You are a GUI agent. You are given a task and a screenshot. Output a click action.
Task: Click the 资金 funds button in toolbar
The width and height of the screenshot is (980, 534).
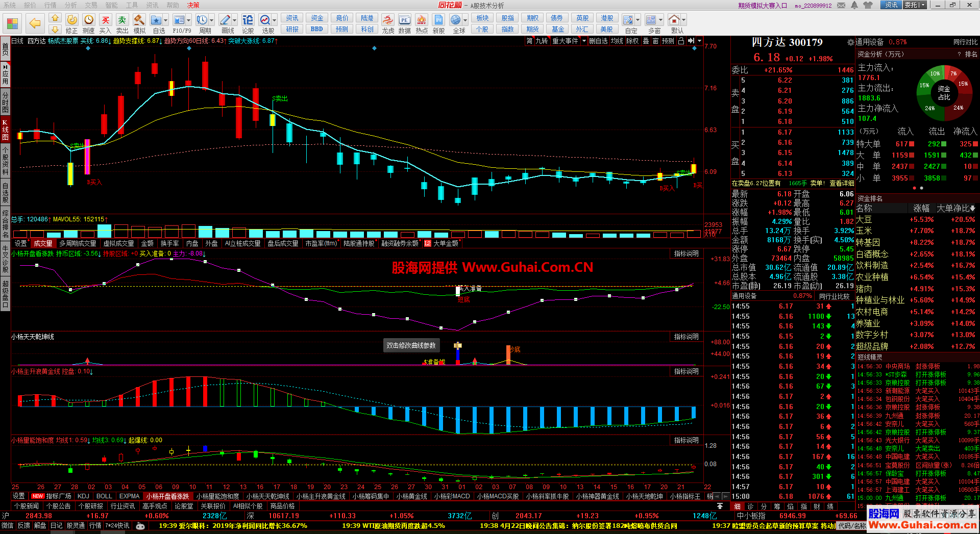317,18
